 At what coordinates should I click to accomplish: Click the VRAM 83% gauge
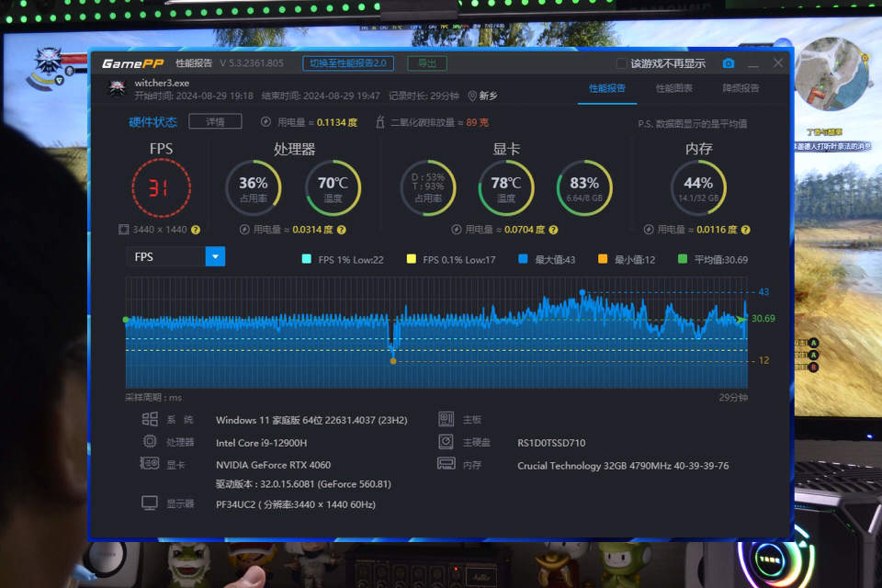(x=584, y=188)
